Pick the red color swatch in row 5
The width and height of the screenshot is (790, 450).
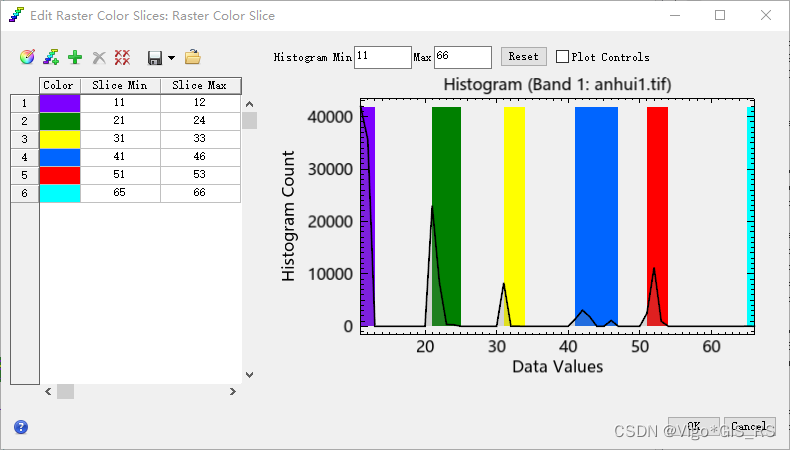click(x=60, y=175)
